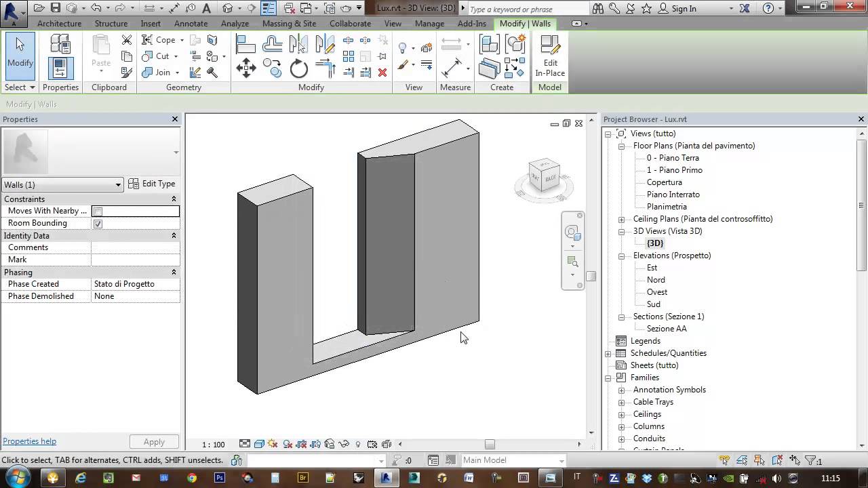The width and height of the screenshot is (868, 488).
Task: Select the Modify arrow tool
Action: coord(20,56)
